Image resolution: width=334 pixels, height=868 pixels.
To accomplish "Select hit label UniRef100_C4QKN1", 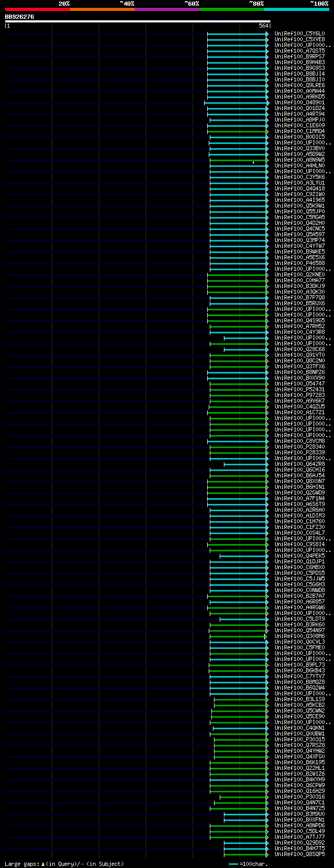I will tap(300, 728).
